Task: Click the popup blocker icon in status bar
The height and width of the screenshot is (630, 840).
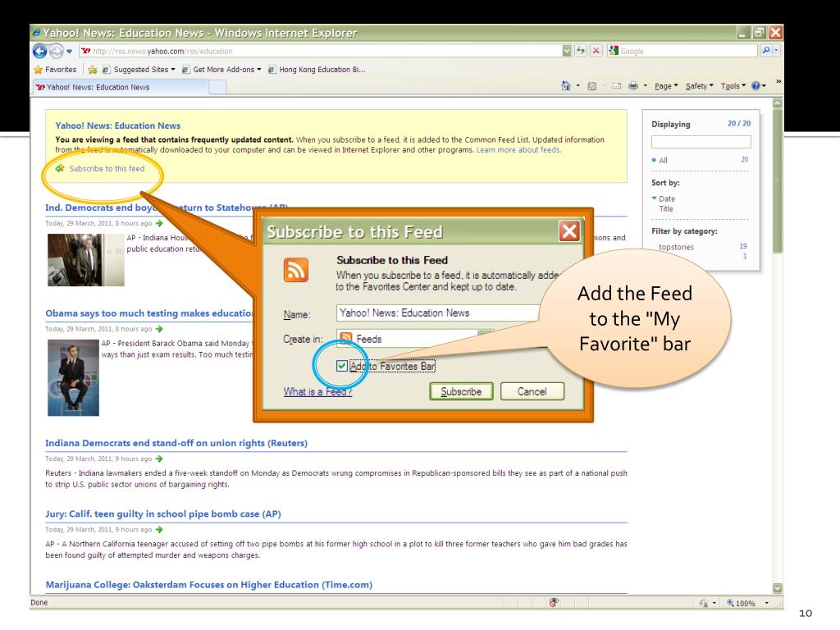Action: pyautogui.click(x=554, y=602)
